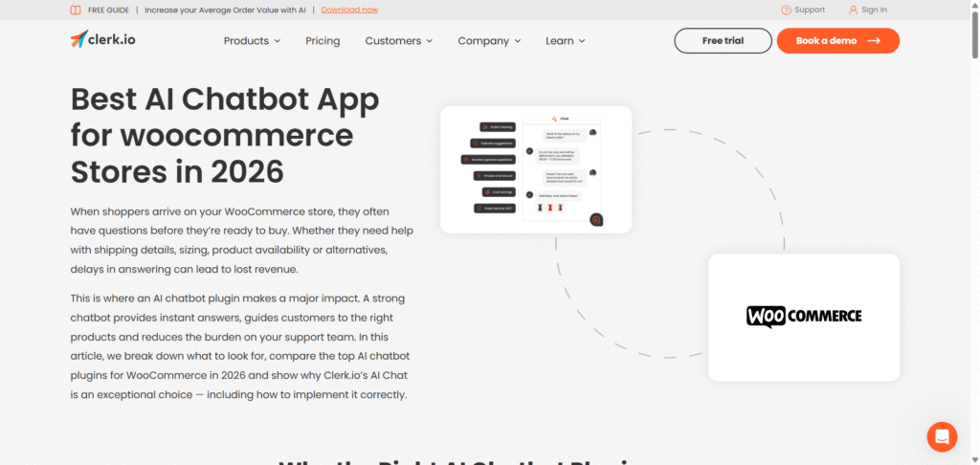Click paragraph starting 'When shoppers arrive'

click(x=242, y=240)
